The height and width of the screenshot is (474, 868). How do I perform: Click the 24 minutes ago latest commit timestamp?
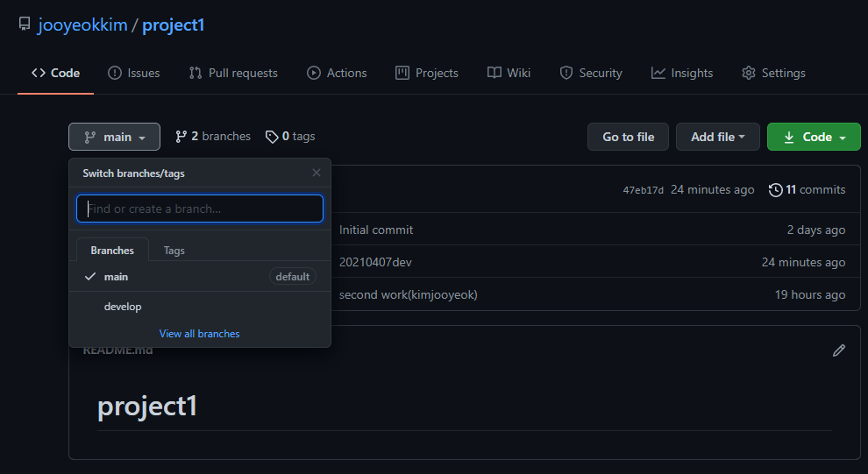click(x=713, y=190)
